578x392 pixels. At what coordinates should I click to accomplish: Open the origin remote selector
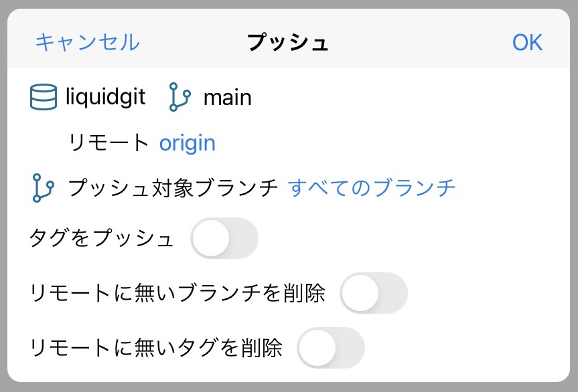click(187, 142)
